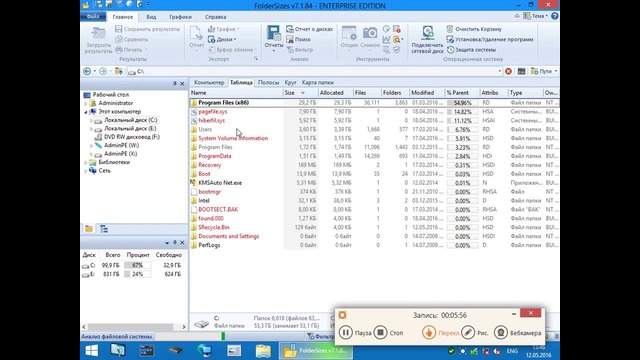Select DVD RW дисковод (F:)
Image resolution: width=640 pixels, height=360 pixels.
click(131, 137)
